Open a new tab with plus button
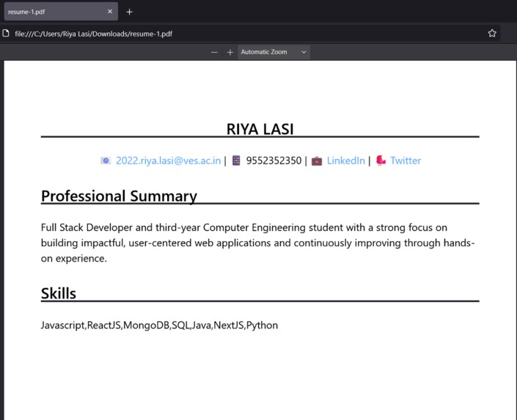This screenshot has width=517, height=420. [129, 12]
